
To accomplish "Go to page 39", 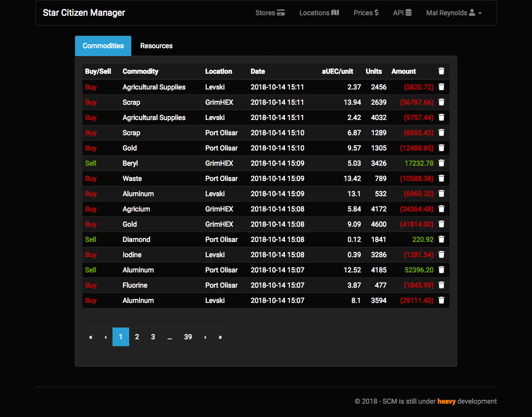I will 188,337.
